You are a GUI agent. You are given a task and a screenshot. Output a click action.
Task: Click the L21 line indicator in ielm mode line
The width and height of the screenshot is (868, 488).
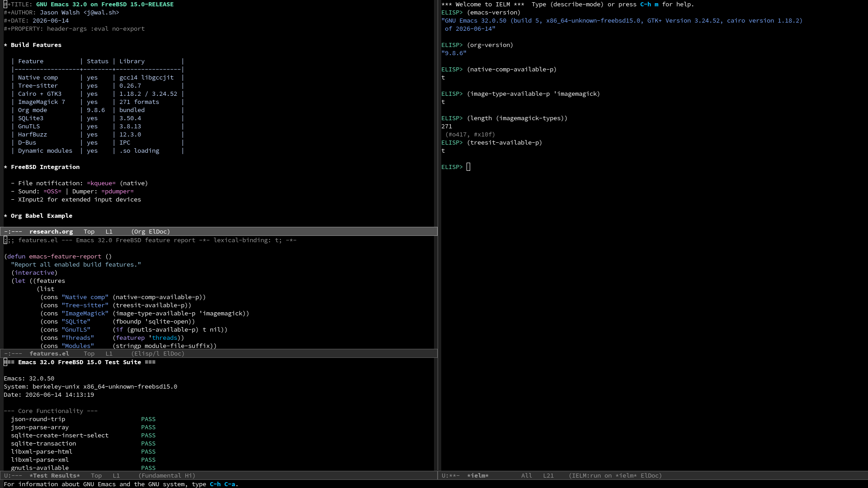[548, 475]
